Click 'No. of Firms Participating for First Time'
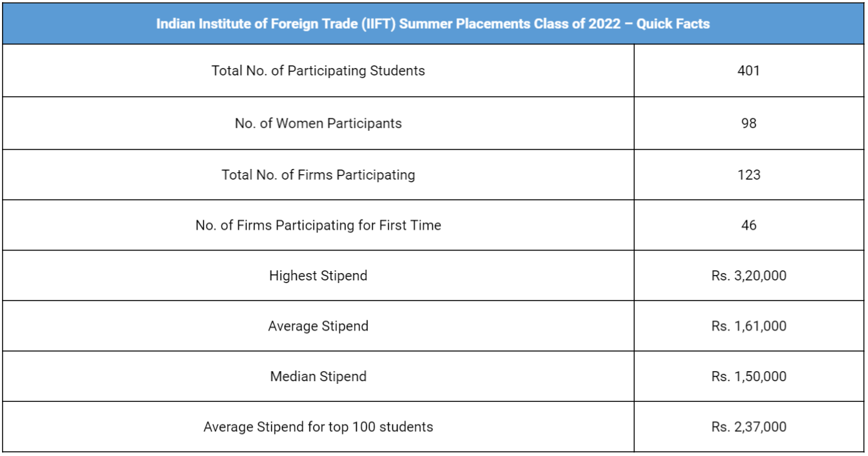868x456 pixels. pos(318,226)
